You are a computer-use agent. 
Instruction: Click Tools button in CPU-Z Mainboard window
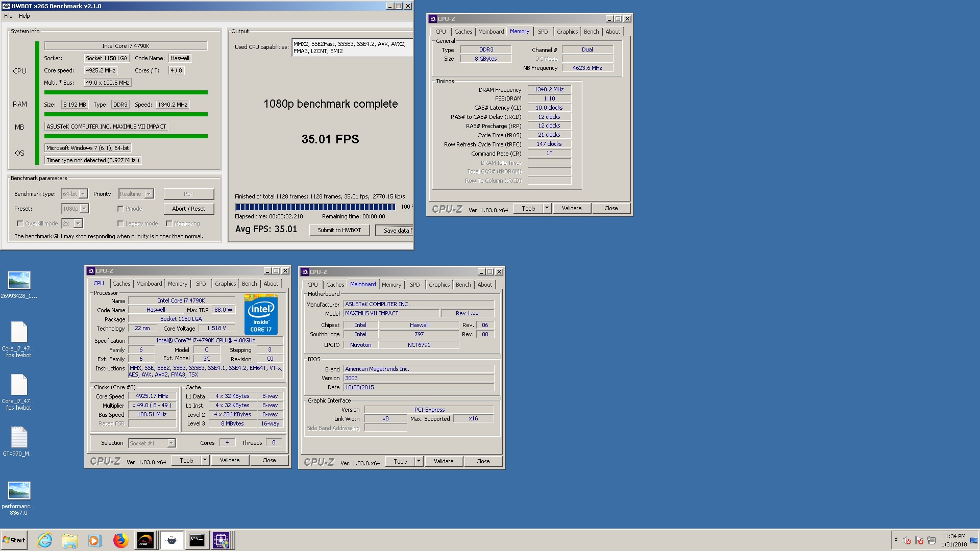pyautogui.click(x=400, y=461)
